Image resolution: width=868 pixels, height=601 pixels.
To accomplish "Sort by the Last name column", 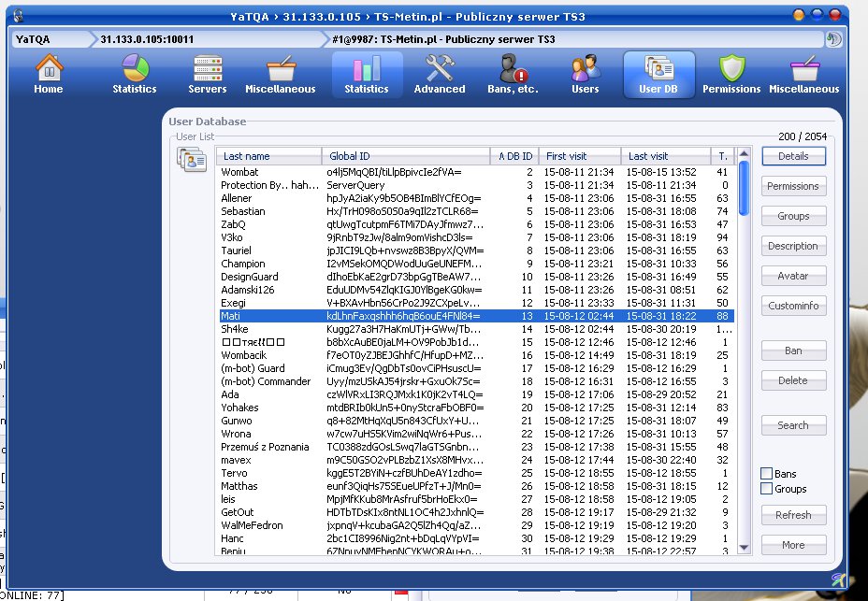I will coord(268,156).
